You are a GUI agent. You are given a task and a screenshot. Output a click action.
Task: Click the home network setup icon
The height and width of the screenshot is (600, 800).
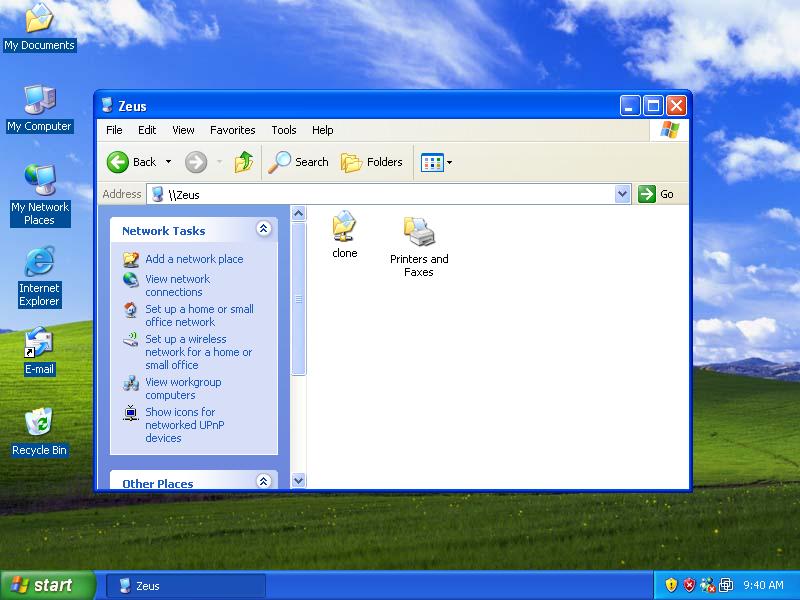131,310
